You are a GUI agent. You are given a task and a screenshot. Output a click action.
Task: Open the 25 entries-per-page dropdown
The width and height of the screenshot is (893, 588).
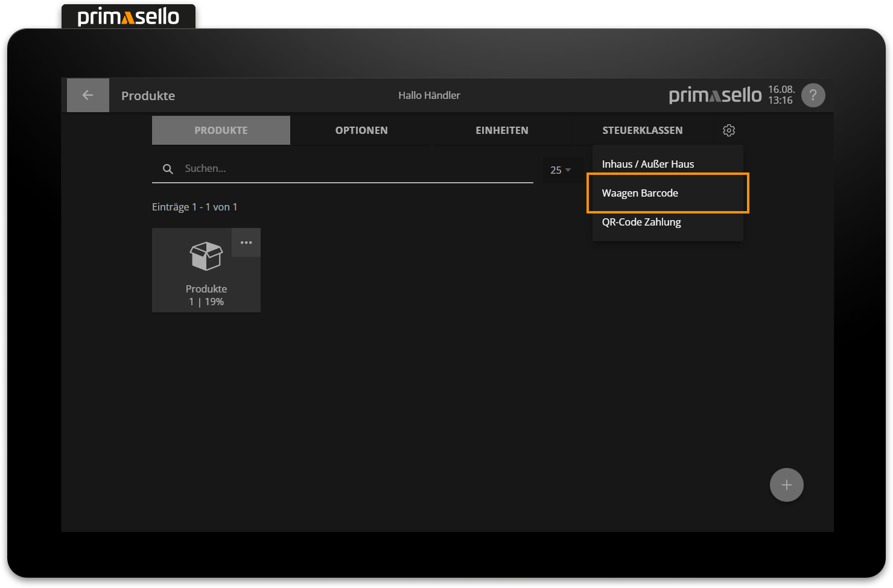pos(561,169)
